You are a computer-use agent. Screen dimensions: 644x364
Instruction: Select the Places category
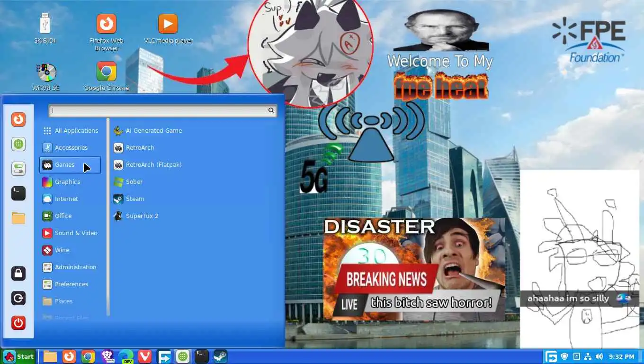(70, 301)
